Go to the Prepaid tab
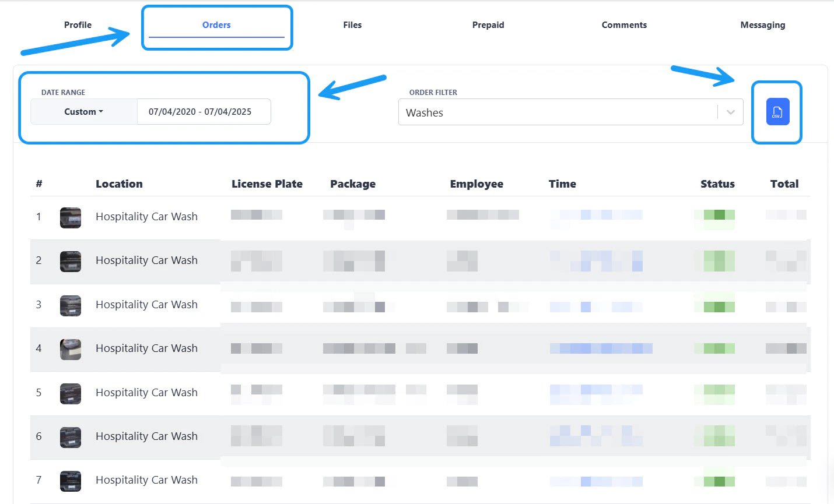Image resolution: width=834 pixels, height=504 pixels. click(x=488, y=25)
